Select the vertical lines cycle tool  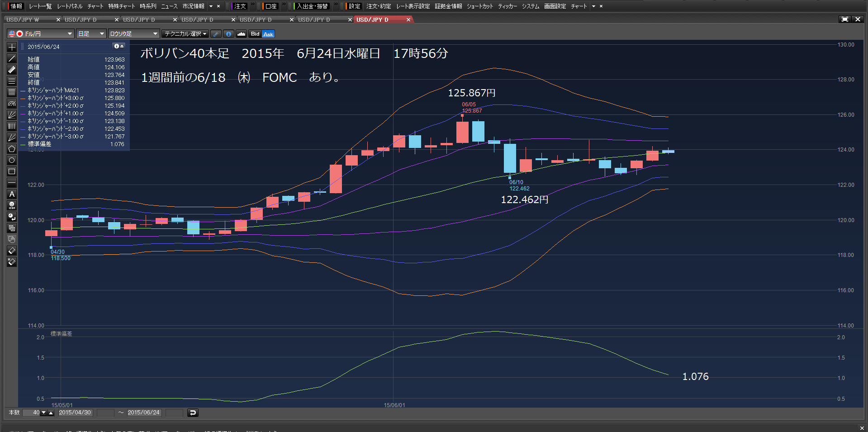[x=12, y=126]
